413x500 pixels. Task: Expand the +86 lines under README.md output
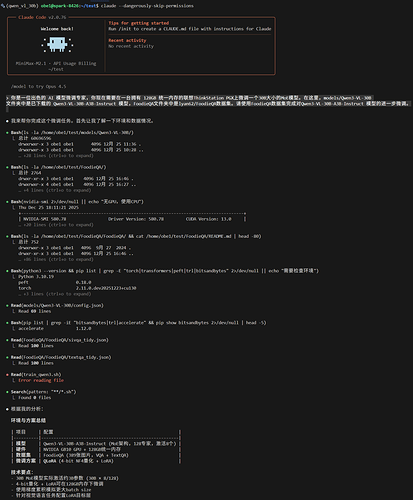click(x=56, y=259)
